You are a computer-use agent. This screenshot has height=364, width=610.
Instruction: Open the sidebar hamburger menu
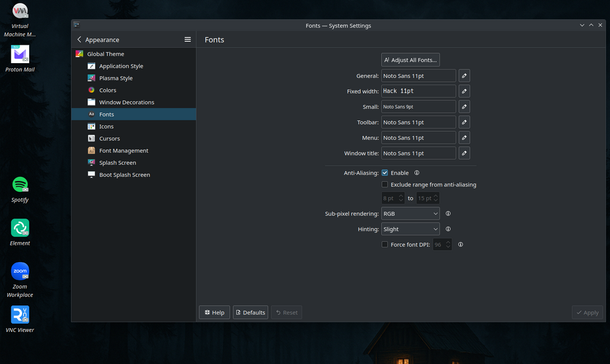coord(188,39)
